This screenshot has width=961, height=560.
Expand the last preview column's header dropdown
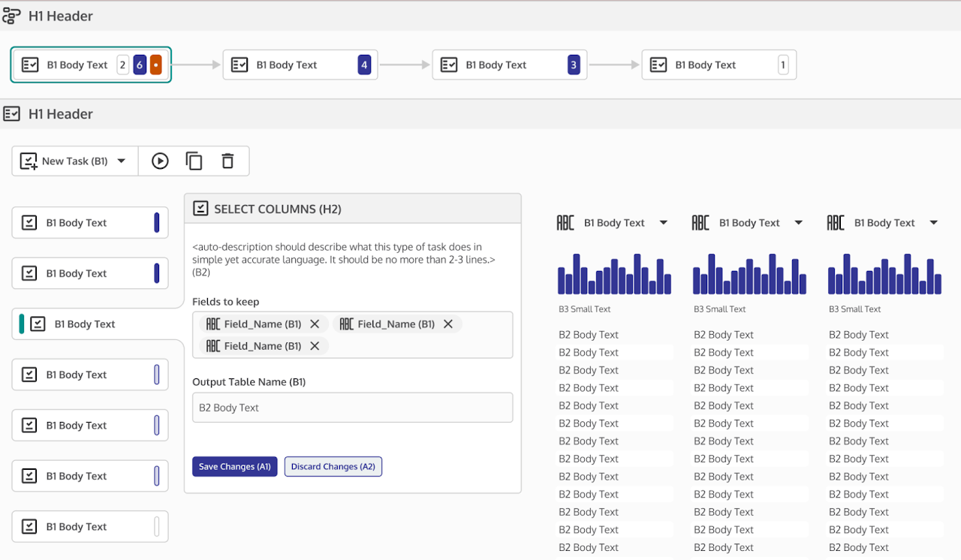[934, 222]
